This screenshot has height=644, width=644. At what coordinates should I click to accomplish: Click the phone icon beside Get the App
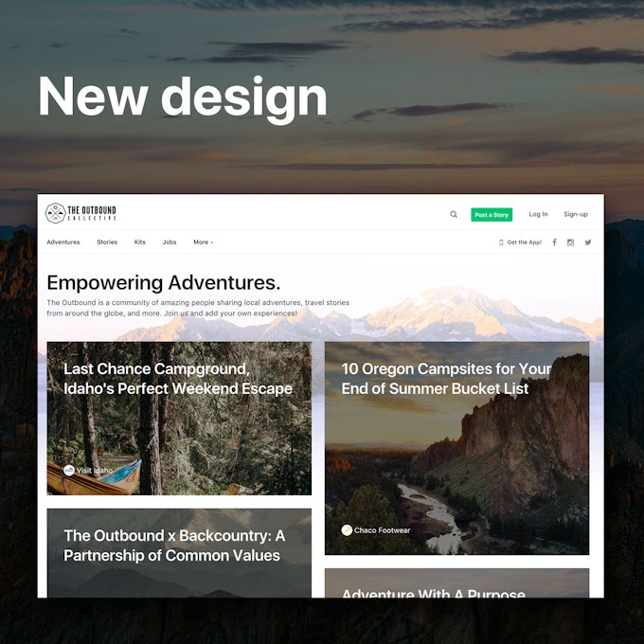[501, 242]
